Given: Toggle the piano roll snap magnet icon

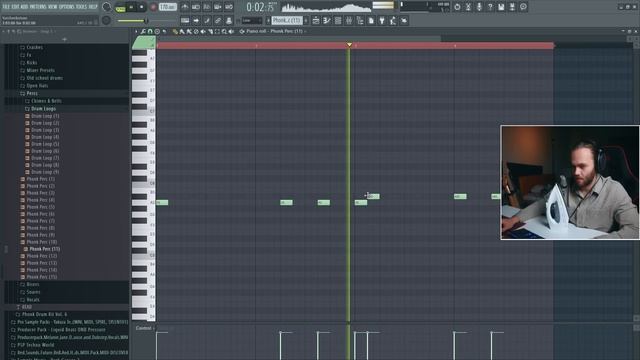Looking at the screenshot, I should pos(150,31).
